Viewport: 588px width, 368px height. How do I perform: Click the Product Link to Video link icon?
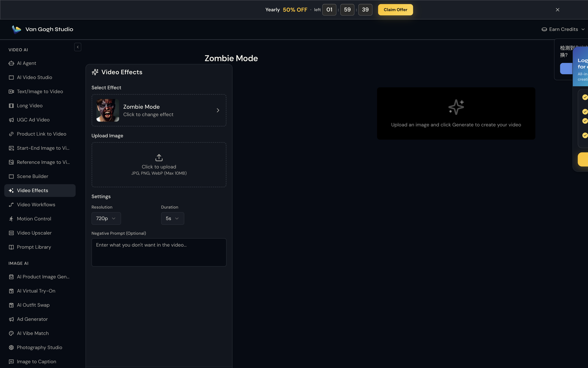coord(11,134)
